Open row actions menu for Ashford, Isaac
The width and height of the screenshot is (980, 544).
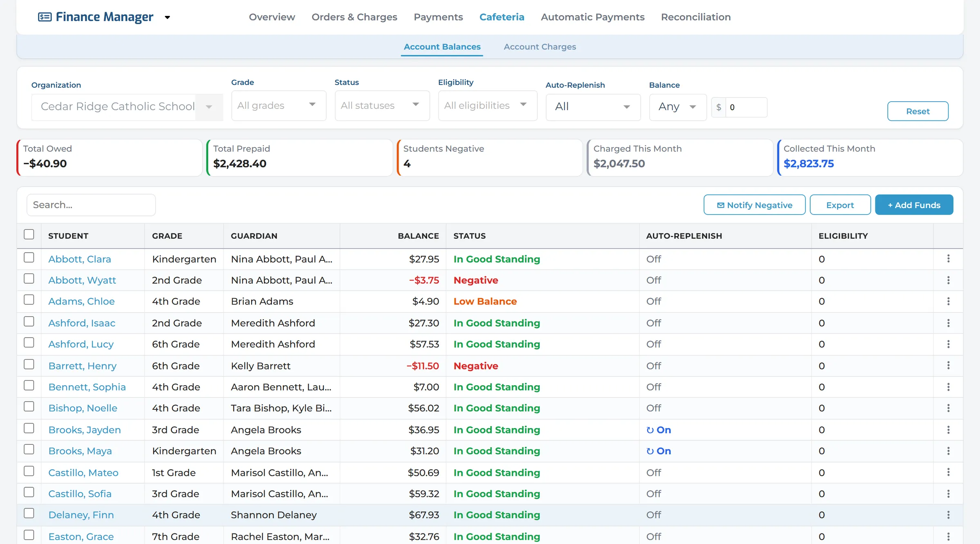948,323
